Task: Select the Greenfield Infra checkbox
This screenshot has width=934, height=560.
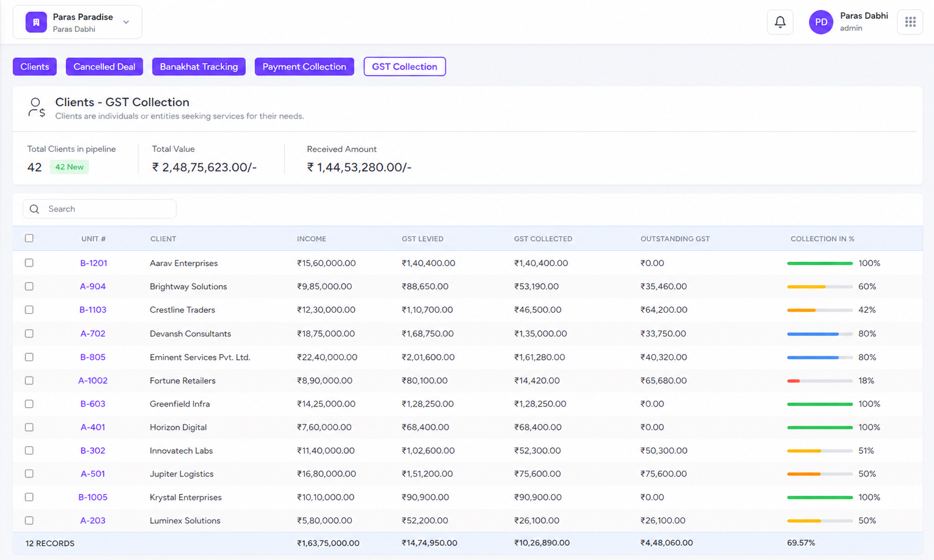Action: tap(29, 404)
